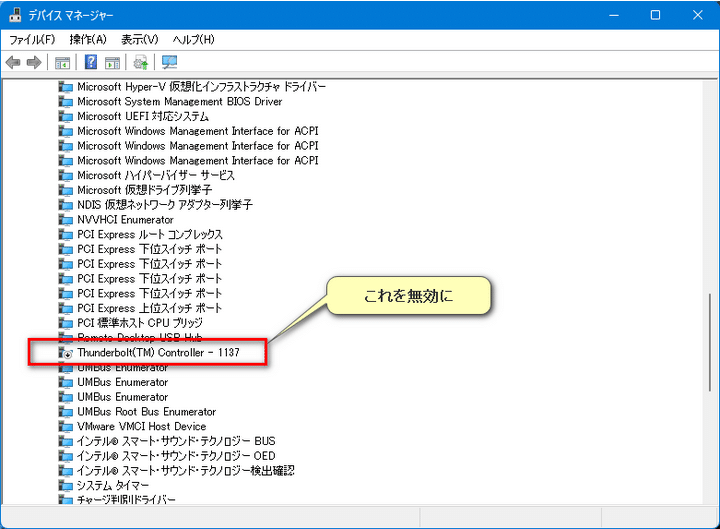Click the disabled-device icon beside Thunderbolt Controller
The image size is (720, 529).
(x=66, y=353)
